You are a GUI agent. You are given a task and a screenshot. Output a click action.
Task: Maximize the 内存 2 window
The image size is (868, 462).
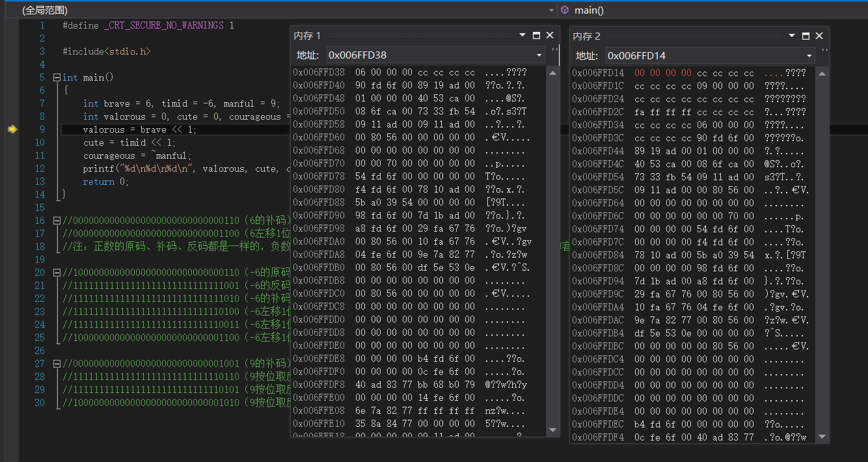[806, 36]
